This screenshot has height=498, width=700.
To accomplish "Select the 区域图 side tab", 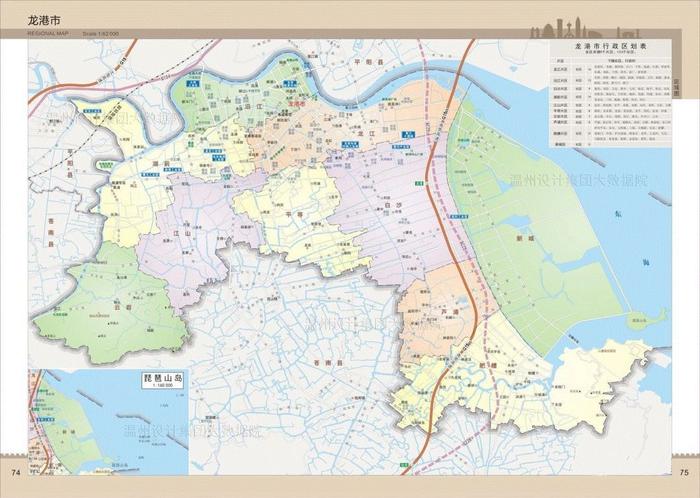I will point(676,90).
